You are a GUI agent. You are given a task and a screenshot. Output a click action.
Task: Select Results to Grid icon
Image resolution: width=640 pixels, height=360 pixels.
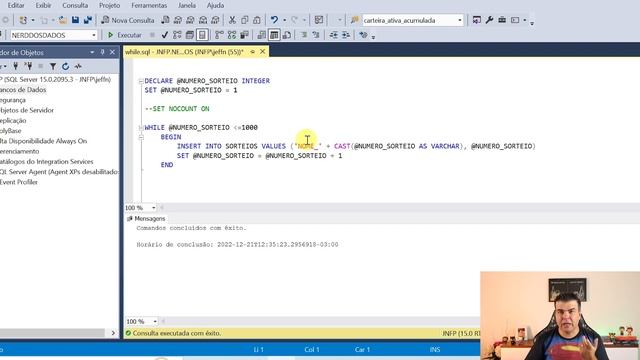pos(274,35)
